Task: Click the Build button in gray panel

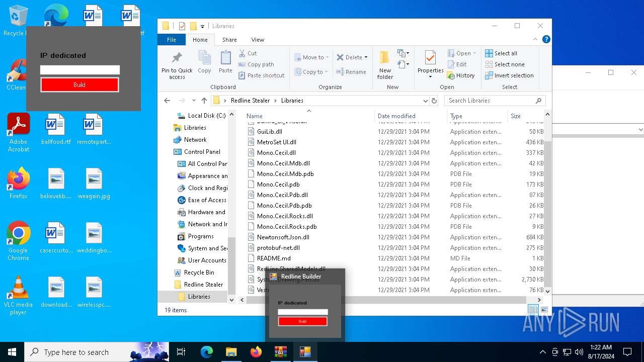Action: pos(79,85)
